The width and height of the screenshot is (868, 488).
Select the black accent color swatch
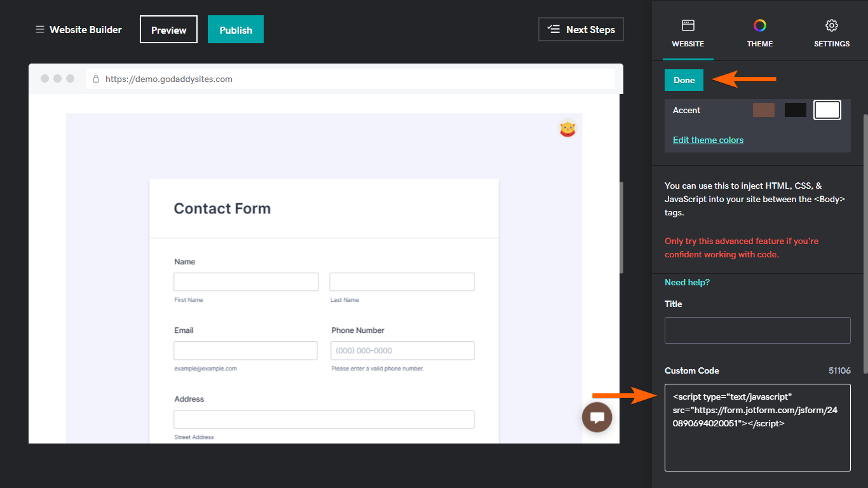point(796,110)
